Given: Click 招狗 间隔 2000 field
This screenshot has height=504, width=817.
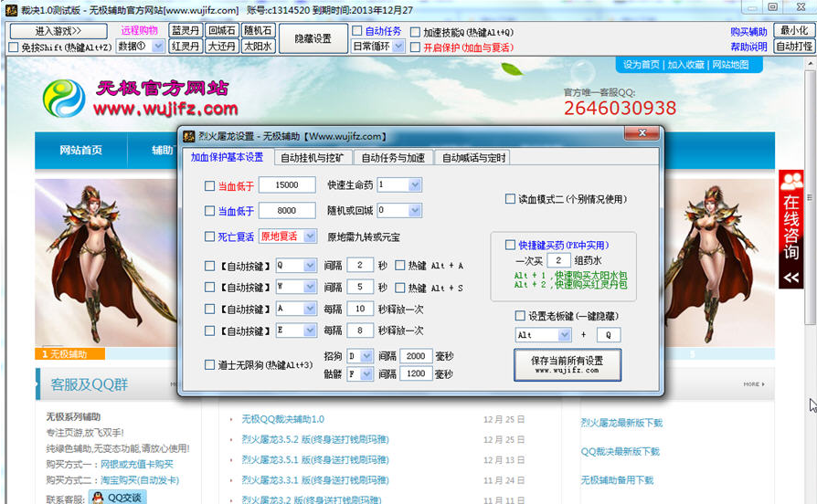Looking at the screenshot, I should 416,356.
